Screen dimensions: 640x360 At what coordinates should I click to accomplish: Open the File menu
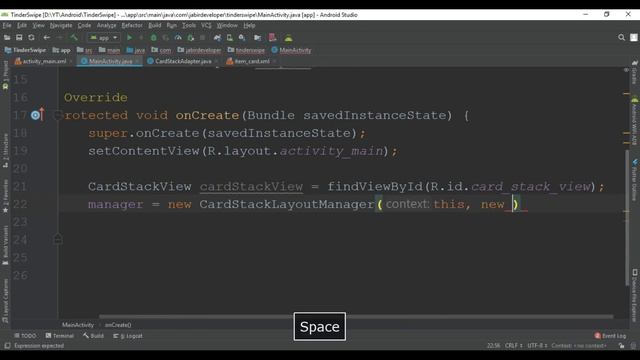click(7, 25)
